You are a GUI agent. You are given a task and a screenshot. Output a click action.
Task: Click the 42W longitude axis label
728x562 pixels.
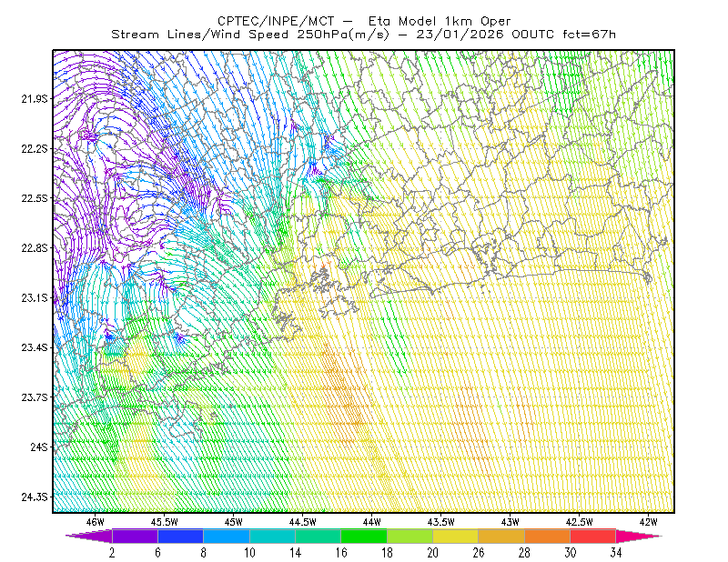pos(648,522)
